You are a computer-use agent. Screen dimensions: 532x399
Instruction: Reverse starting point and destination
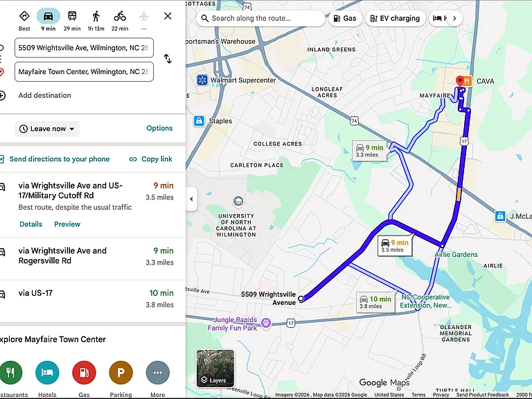point(168,59)
